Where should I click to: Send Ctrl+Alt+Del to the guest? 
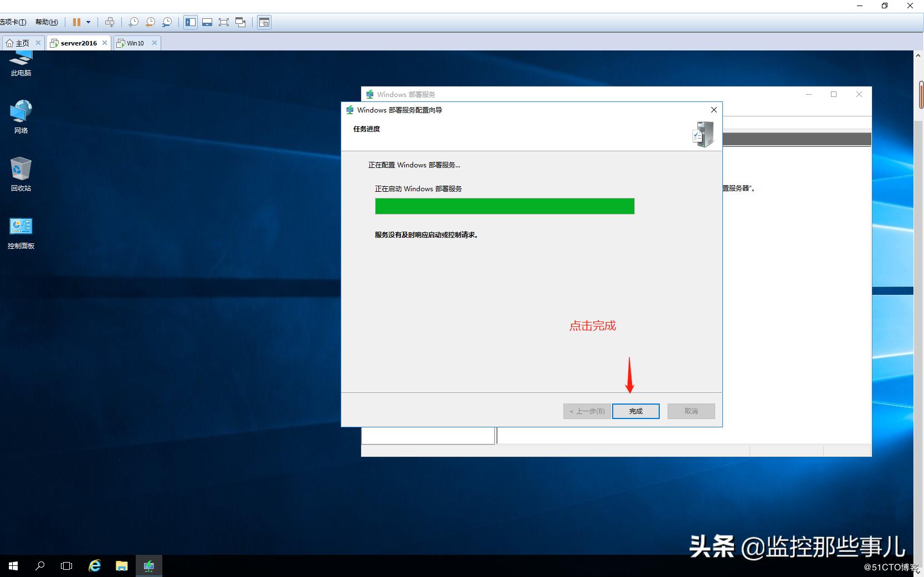click(x=110, y=22)
